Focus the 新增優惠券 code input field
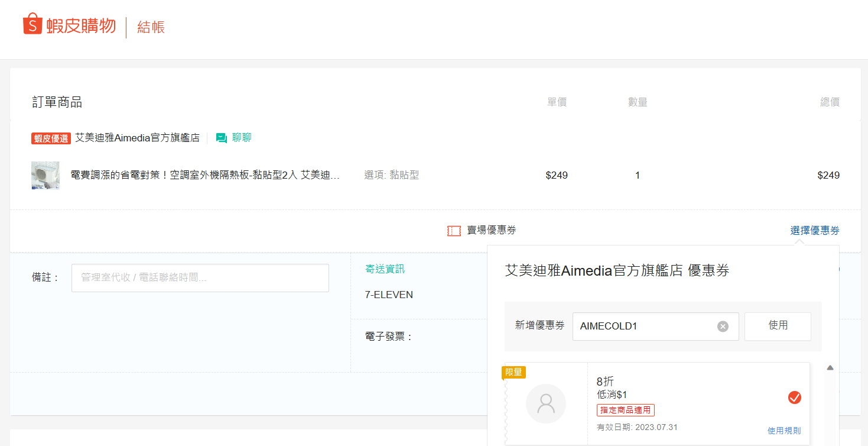This screenshot has height=446, width=868. (656, 327)
